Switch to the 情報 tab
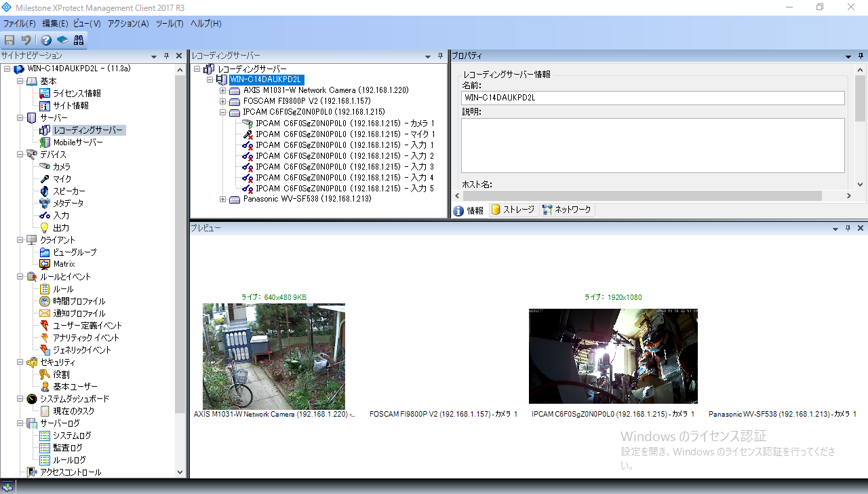The image size is (868, 494). point(469,210)
